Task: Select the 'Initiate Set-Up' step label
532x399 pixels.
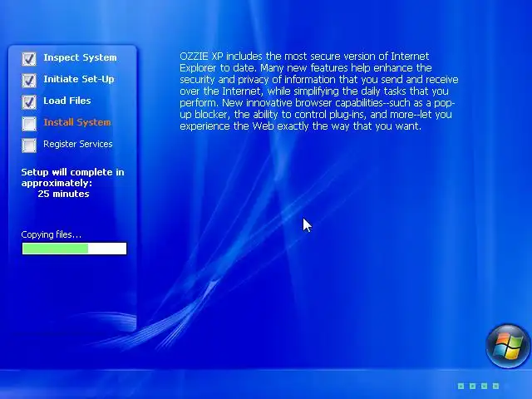Action: 79,79
